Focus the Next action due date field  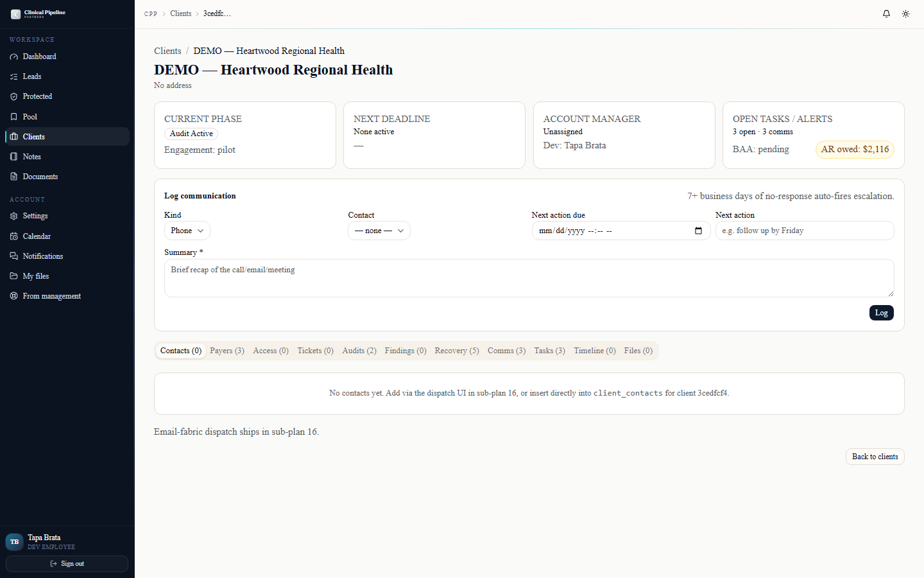click(x=620, y=231)
